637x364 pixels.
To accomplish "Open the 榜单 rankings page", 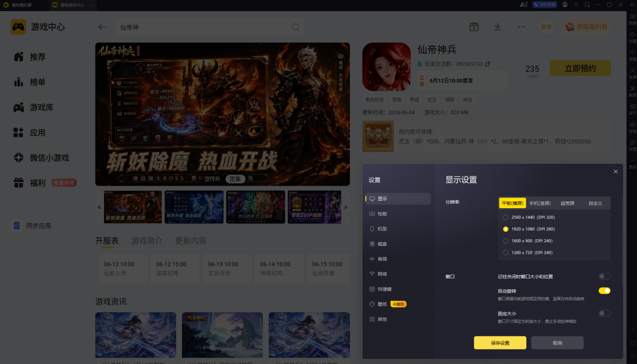I will point(30,82).
